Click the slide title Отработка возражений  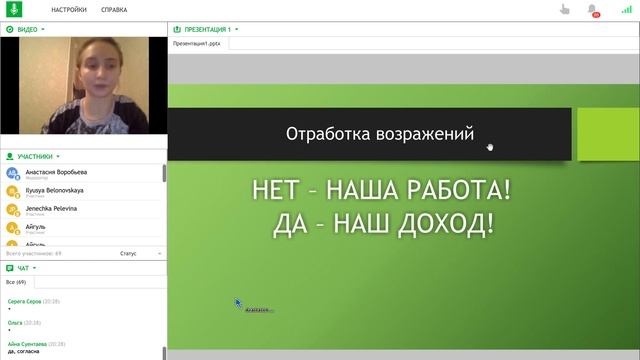(380, 134)
